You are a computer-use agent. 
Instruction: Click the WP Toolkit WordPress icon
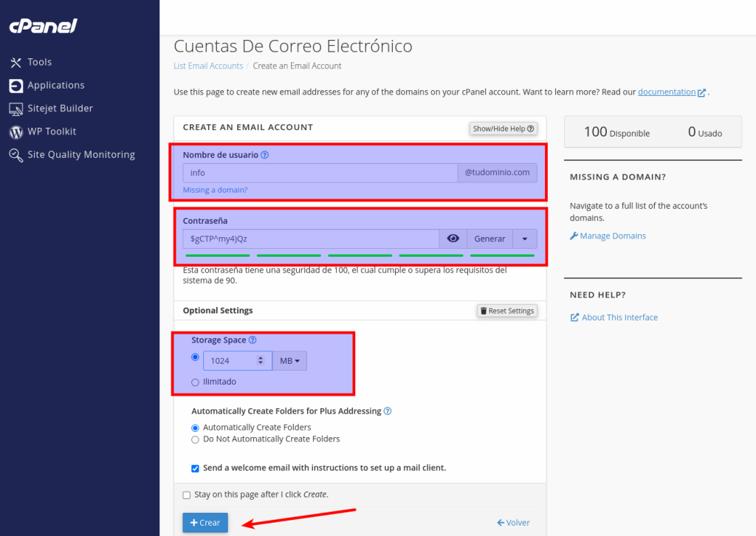coord(16,131)
